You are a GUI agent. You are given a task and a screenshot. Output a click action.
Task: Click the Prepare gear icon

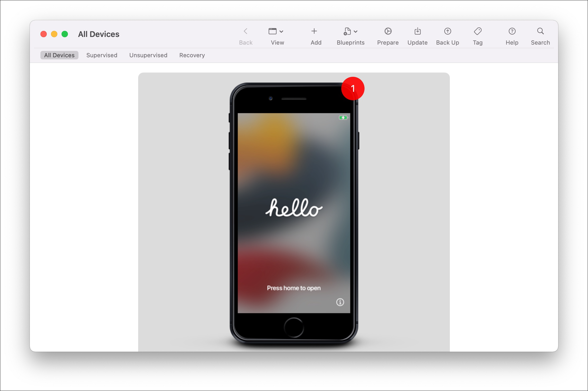388,31
